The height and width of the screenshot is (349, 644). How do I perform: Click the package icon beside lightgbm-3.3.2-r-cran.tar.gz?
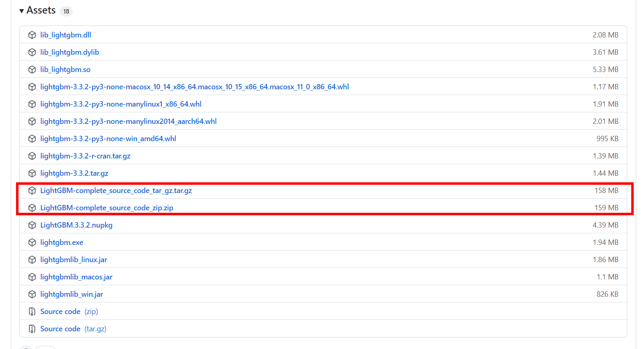pyautogui.click(x=32, y=156)
